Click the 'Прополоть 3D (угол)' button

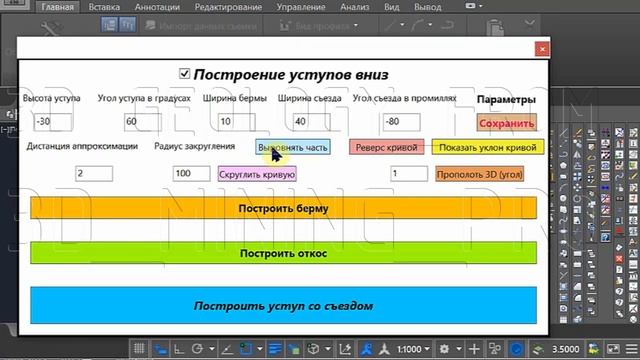[479, 174]
